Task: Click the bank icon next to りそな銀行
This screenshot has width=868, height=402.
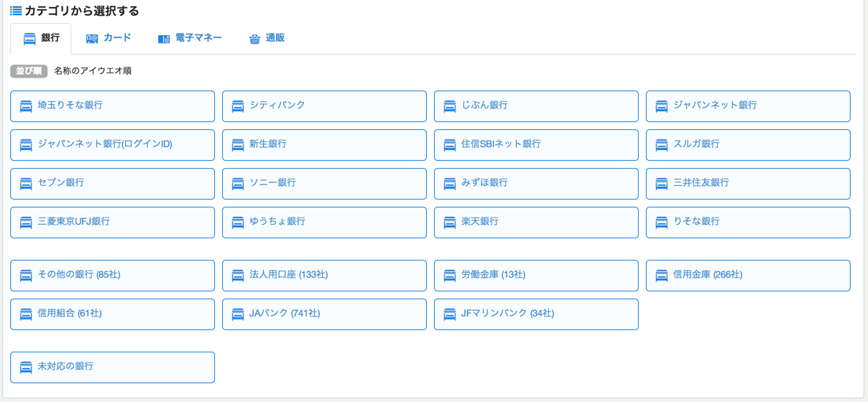Action: pos(662,223)
